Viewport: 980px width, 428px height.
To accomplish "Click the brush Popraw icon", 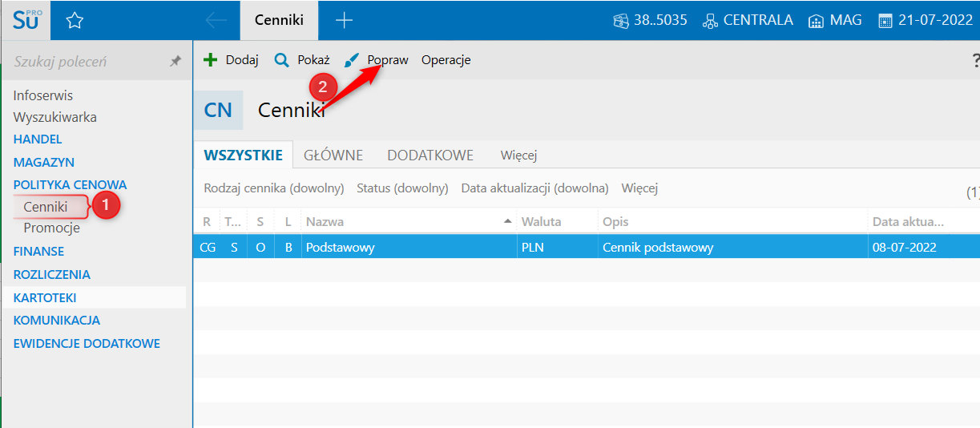I will (x=351, y=61).
